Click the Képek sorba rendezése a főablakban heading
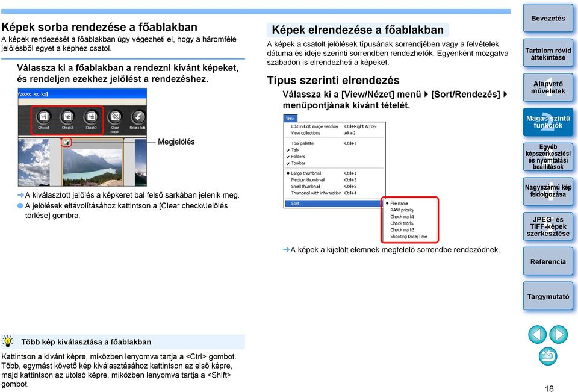 (99, 27)
